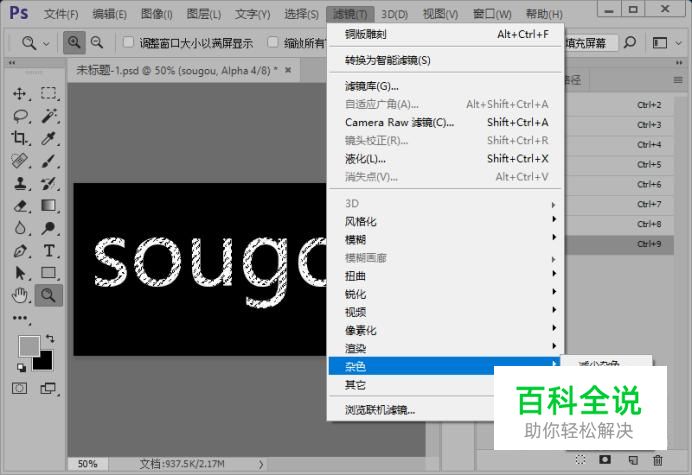Save selection as channel icon
692x475 pixels.
click(x=605, y=460)
